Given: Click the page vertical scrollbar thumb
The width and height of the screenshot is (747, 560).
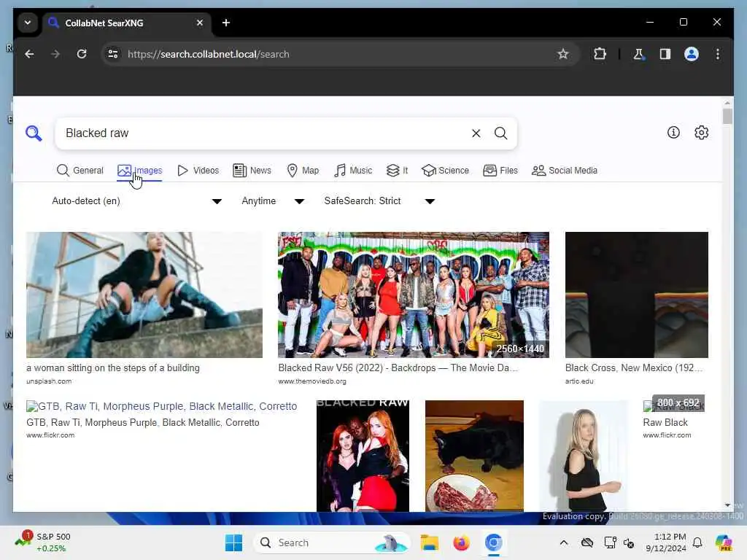Looking at the screenshot, I should pyautogui.click(x=727, y=116).
